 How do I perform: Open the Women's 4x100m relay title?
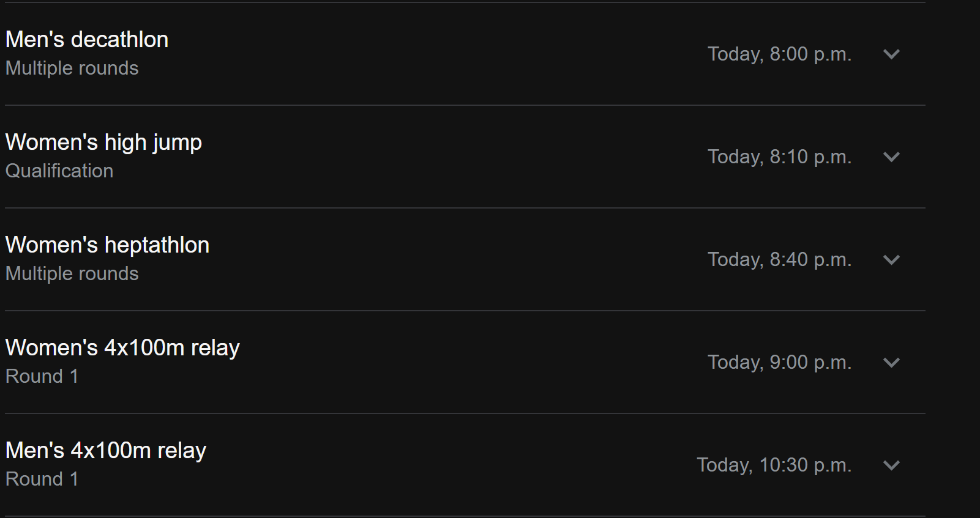pyautogui.click(x=122, y=348)
